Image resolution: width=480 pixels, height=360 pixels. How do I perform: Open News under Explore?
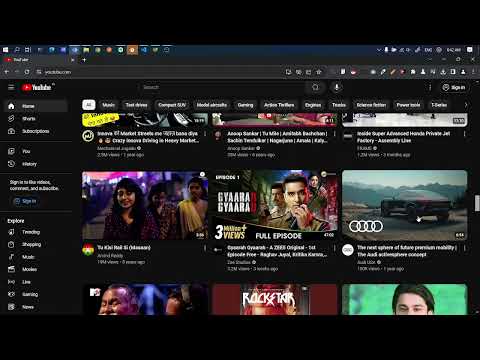(x=36, y=307)
